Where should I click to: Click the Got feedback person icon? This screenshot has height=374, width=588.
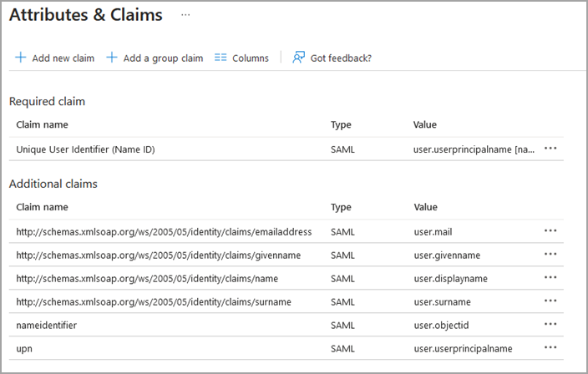point(298,58)
